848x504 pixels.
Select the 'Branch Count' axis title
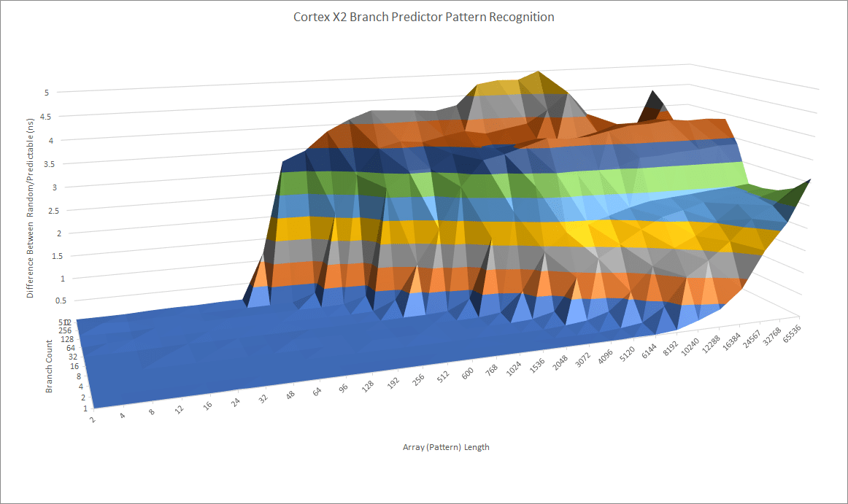tap(49, 366)
